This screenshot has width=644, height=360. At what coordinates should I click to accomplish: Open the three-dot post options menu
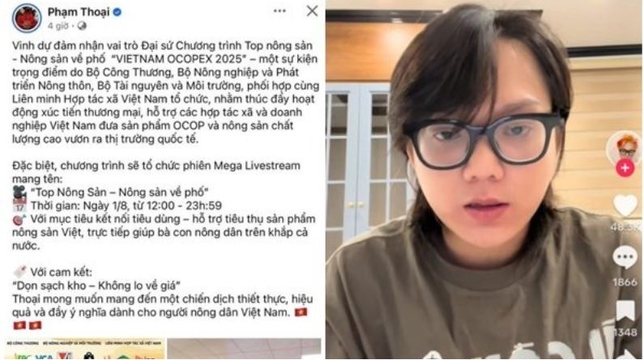279,11
